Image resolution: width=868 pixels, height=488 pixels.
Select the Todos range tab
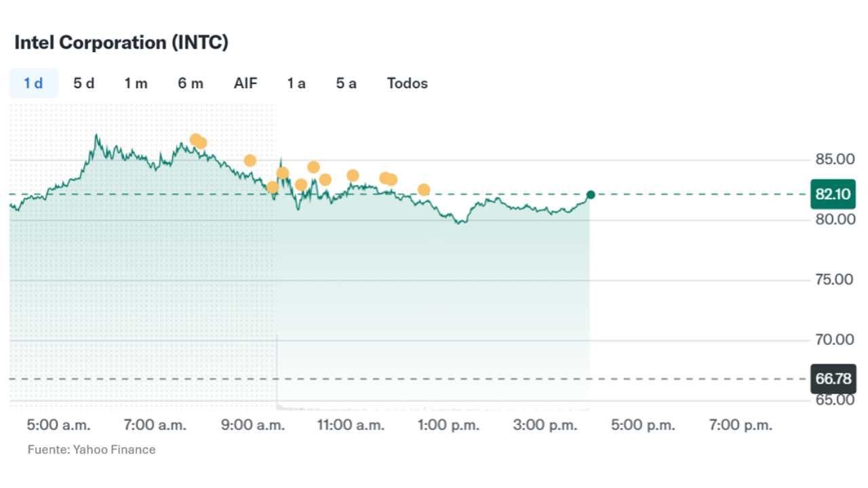point(408,83)
